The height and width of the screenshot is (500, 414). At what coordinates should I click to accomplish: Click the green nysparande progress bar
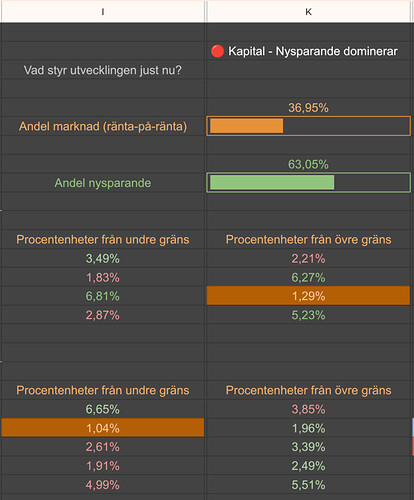pyautogui.click(x=308, y=182)
